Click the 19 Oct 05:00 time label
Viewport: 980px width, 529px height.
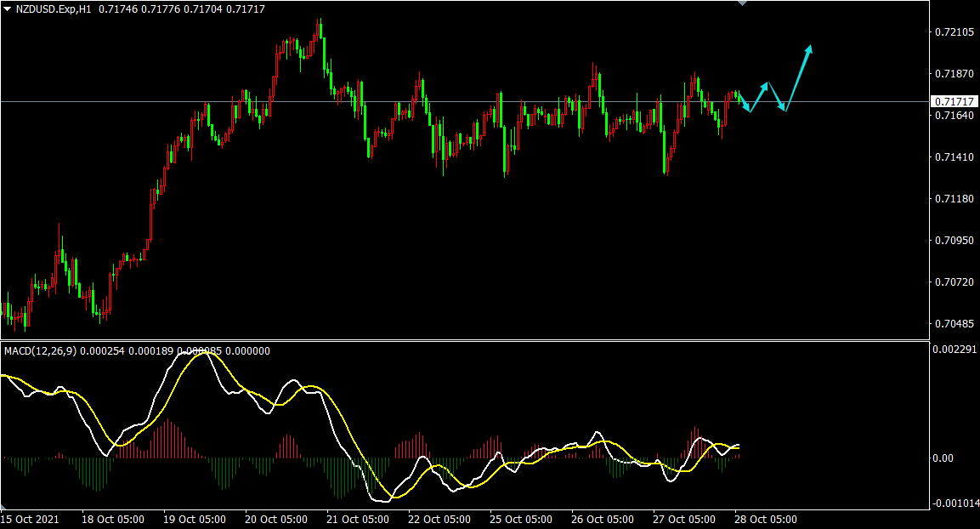[195, 520]
